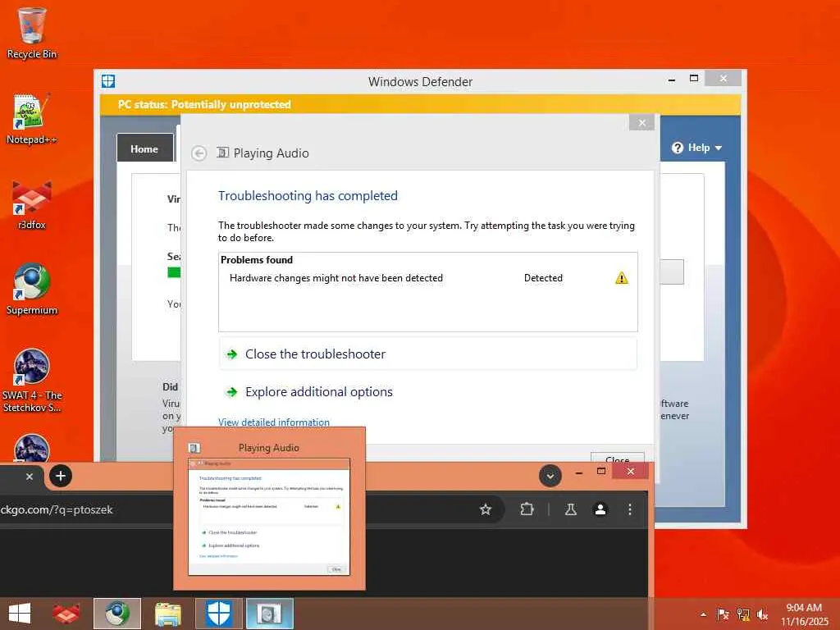840x630 pixels.
Task: Select the Hardware changes might not have been detected row
Action: click(x=427, y=278)
